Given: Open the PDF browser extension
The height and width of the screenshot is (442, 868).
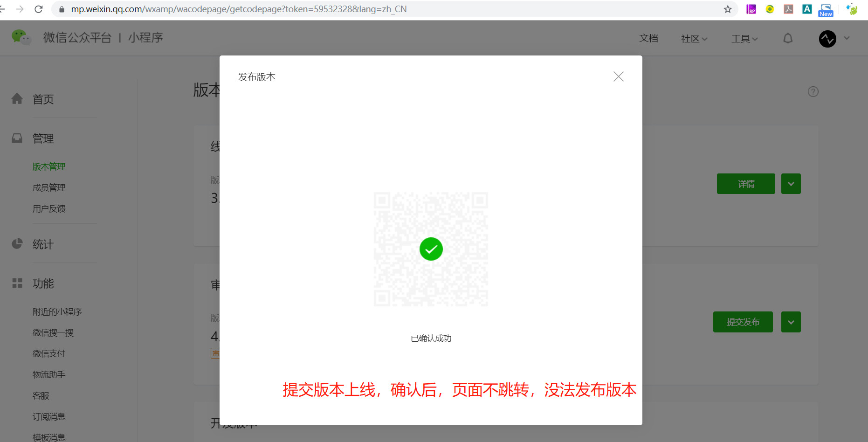Looking at the screenshot, I should tap(788, 9).
